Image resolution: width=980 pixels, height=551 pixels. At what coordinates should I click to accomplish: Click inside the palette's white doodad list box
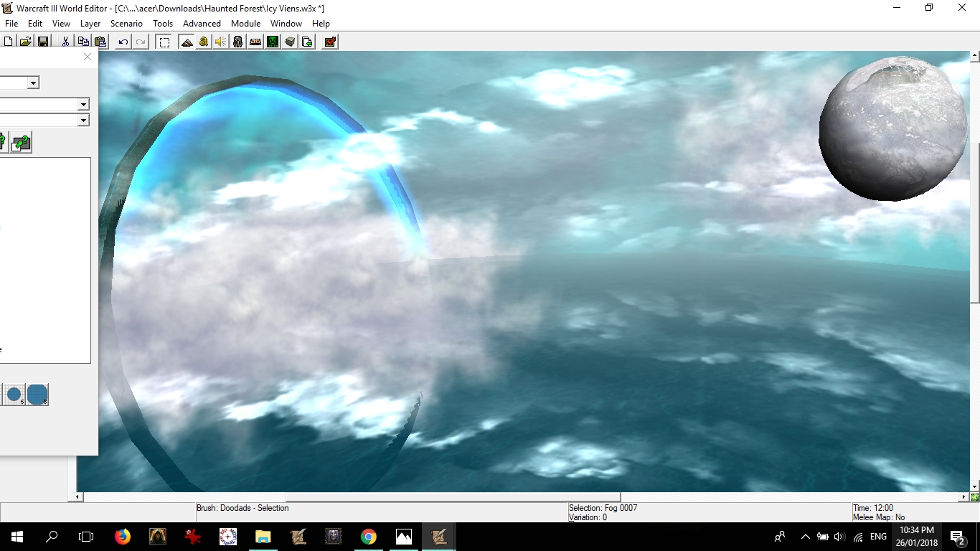(x=44, y=260)
